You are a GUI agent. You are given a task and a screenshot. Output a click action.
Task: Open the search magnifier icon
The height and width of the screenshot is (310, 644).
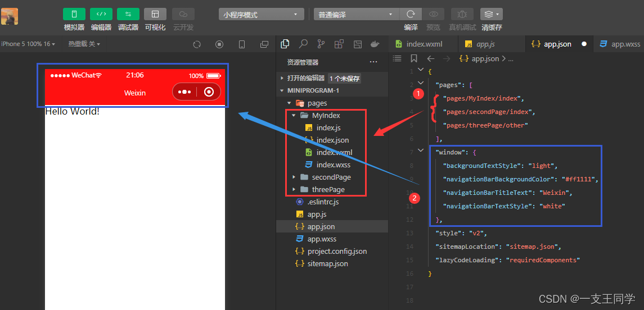[x=303, y=43]
